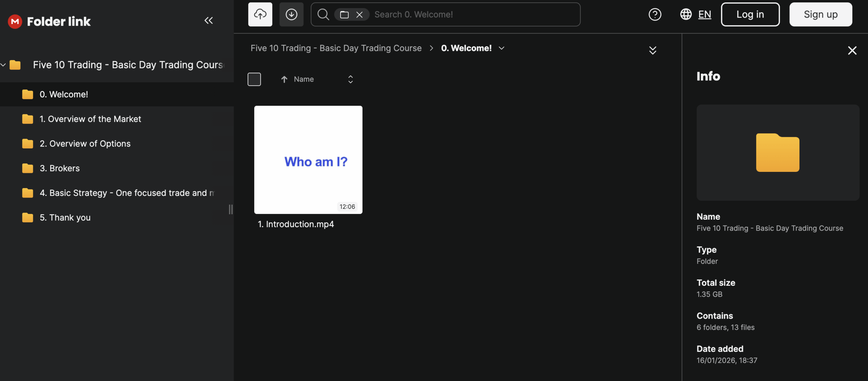The height and width of the screenshot is (381, 868).
Task: Open the 3. Brokers folder
Action: tap(60, 168)
